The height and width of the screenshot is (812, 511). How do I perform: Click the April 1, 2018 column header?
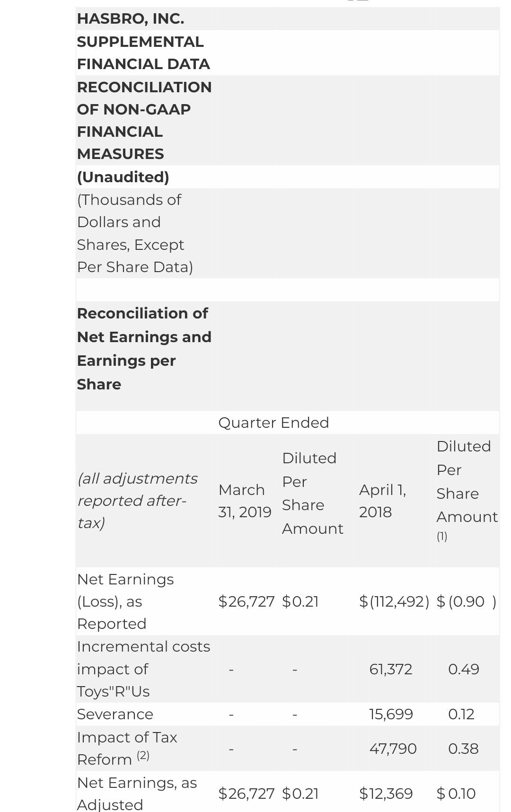tap(382, 501)
